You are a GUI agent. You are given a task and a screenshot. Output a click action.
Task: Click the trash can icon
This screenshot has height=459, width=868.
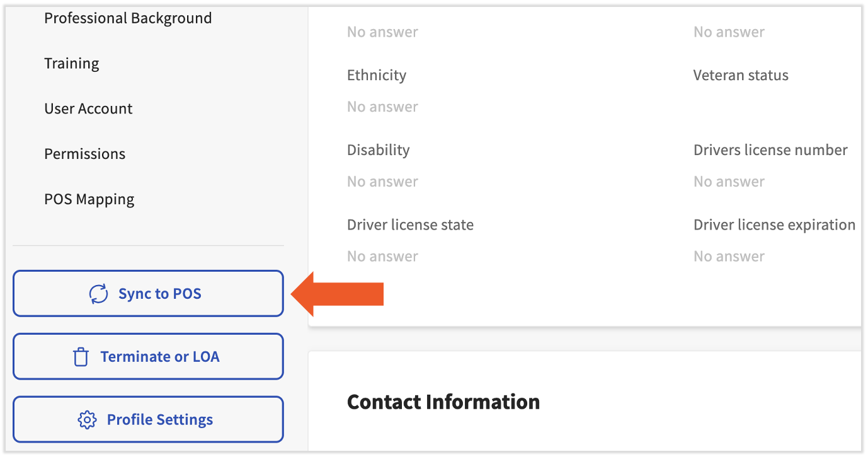(x=81, y=357)
